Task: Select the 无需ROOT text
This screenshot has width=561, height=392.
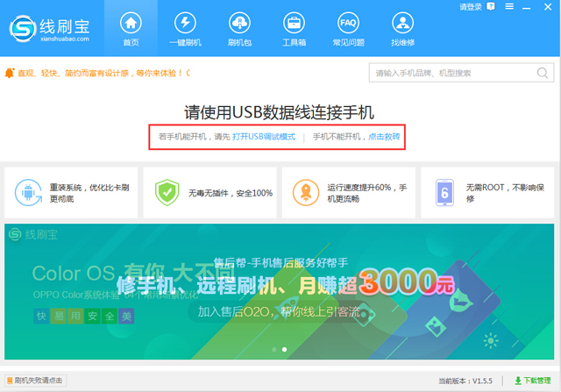Action: [505, 193]
